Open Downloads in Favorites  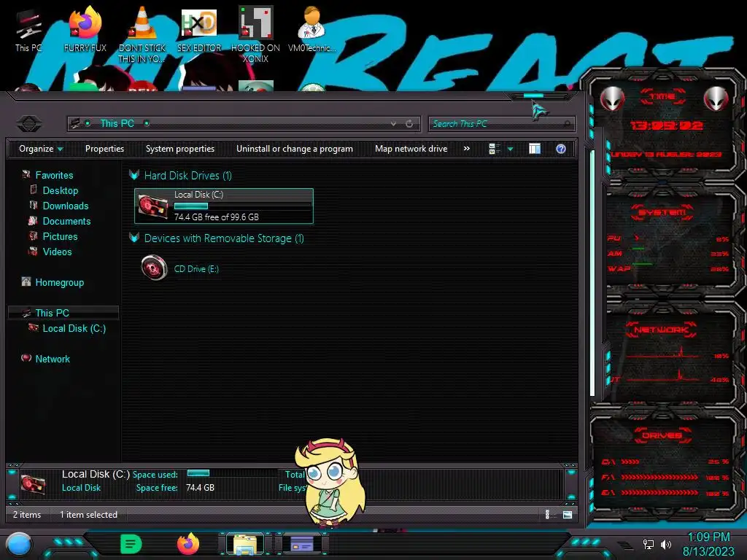coord(66,206)
